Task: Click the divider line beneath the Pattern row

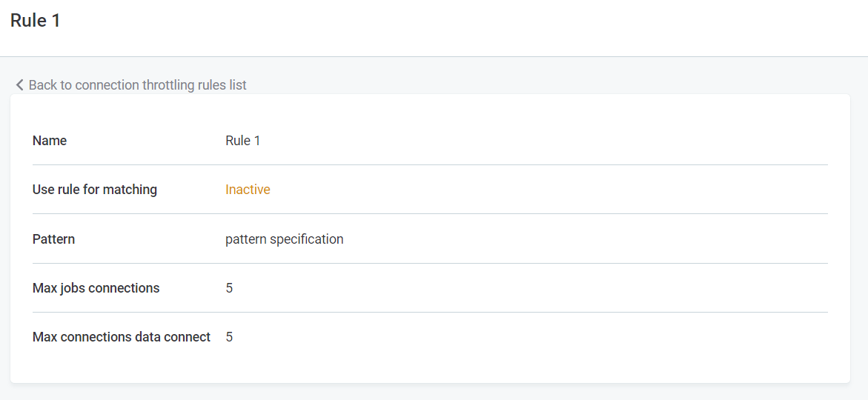Action: [x=430, y=263]
